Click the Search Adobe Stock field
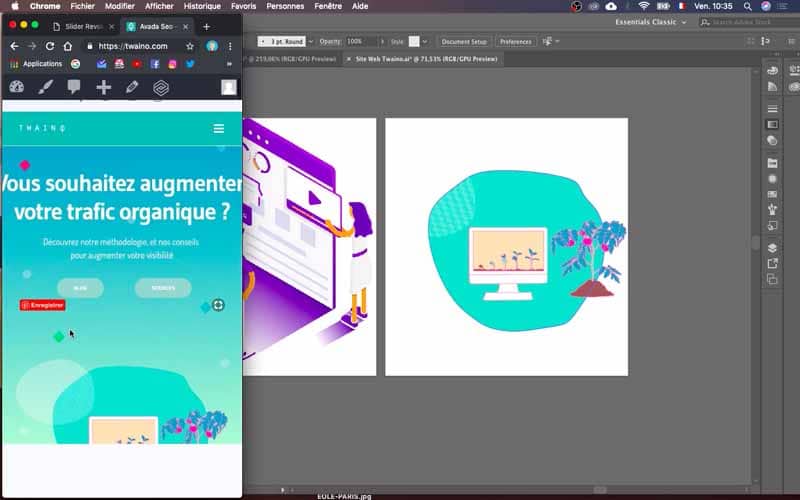The height and width of the screenshot is (500, 800). coord(749,22)
